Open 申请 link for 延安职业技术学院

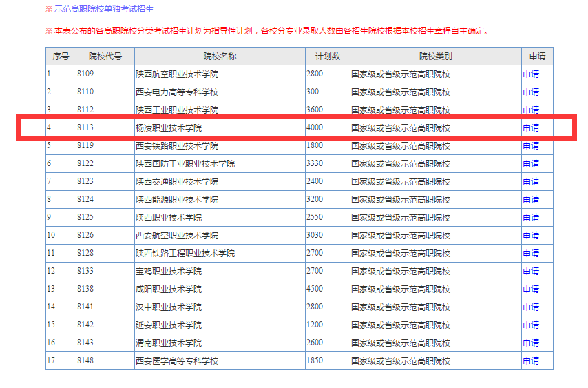(x=530, y=325)
